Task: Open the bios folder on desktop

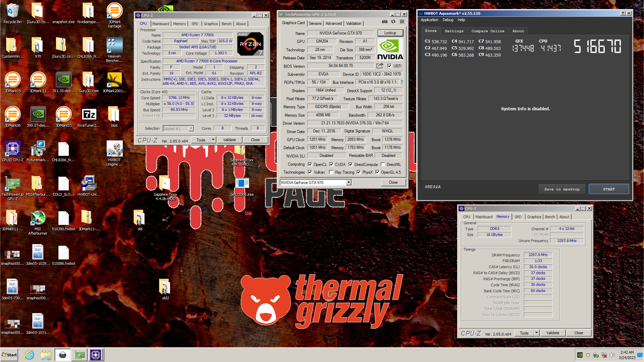Action: pos(114,117)
